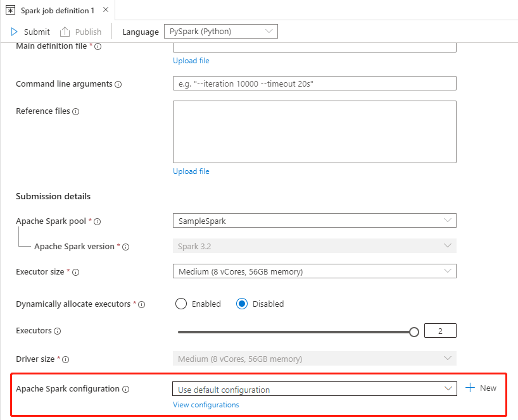Viewport: 518px width, 420px height.
Task: Create a new Apache Spark configuration
Action: [480, 388]
